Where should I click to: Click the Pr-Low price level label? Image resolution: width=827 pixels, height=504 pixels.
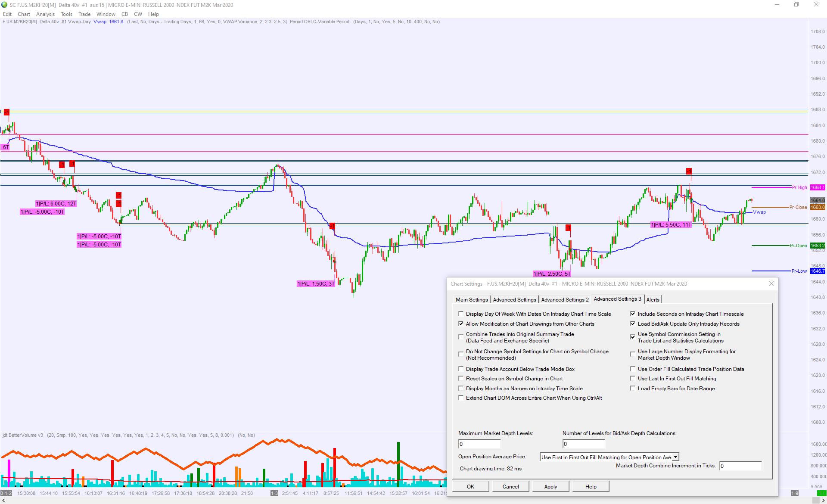799,271
